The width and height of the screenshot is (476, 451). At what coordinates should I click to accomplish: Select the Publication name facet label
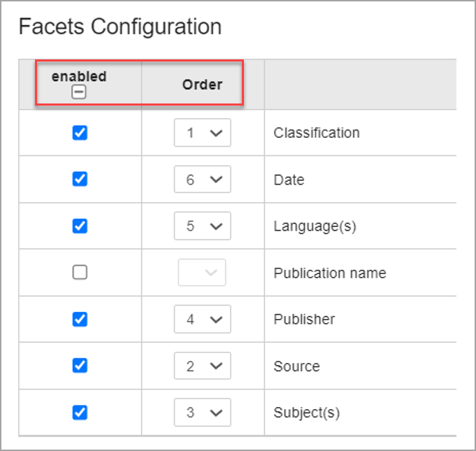(330, 273)
